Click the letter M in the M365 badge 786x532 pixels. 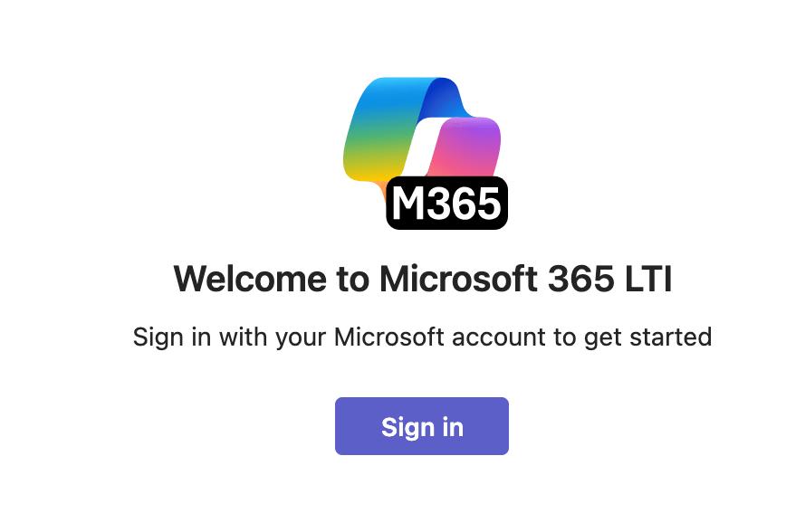[x=409, y=204]
